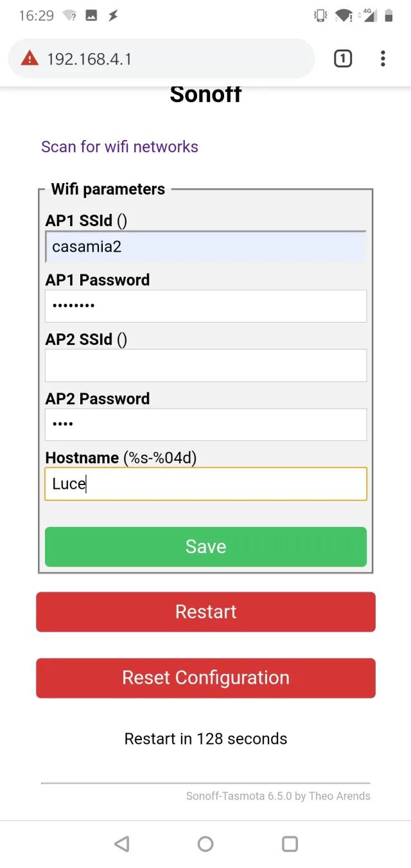Click the Hostname field containing Luce
Screen dimensions: 411x868
pos(205,484)
